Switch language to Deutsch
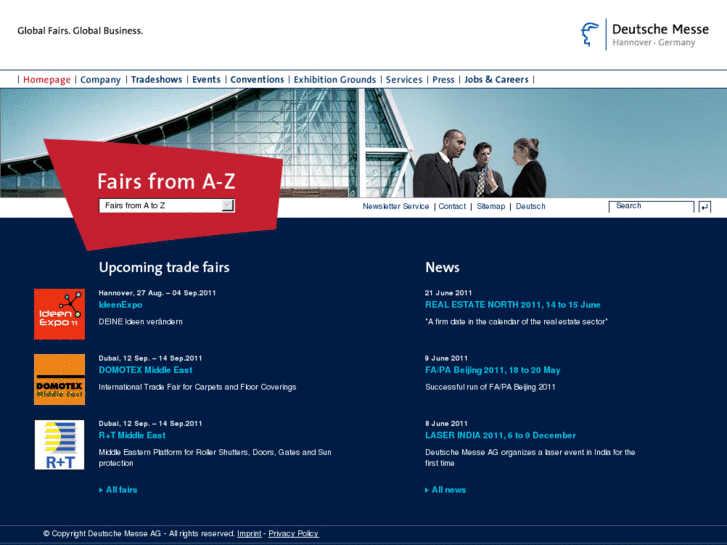The image size is (727, 545). 530,206
